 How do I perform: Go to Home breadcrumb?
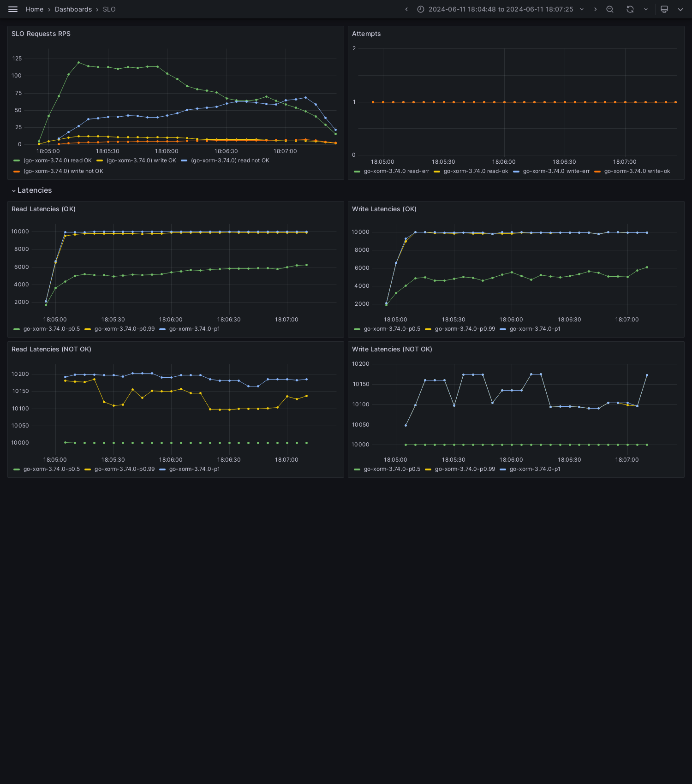tap(35, 9)
